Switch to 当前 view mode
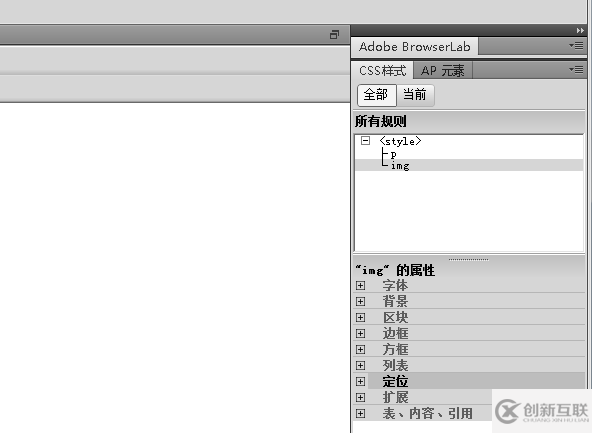 415,95
